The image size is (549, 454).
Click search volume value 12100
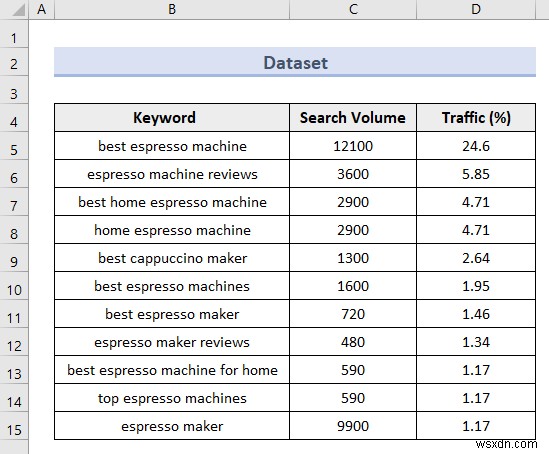(353, 146)
